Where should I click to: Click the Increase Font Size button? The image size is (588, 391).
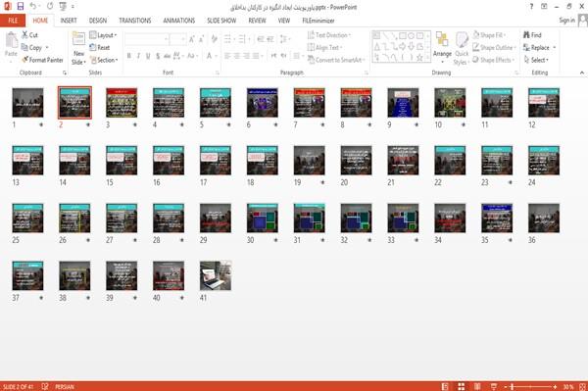point(192,39)
